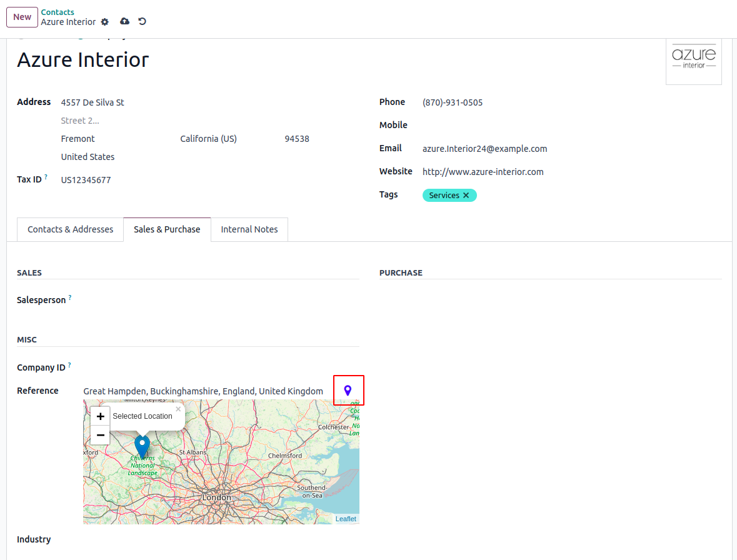
Task: Click the cloud save icon
Action: click(x=124, y=21)
